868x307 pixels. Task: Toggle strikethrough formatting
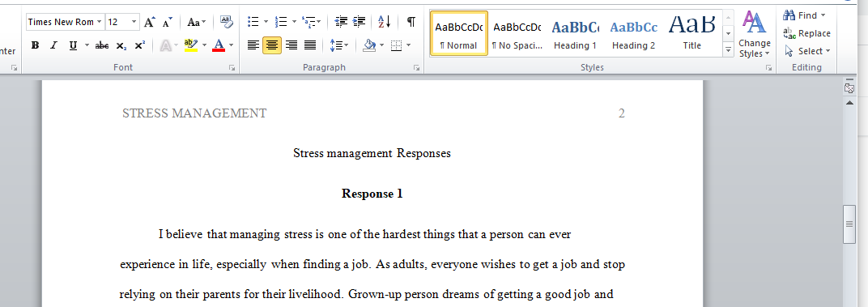102,45
